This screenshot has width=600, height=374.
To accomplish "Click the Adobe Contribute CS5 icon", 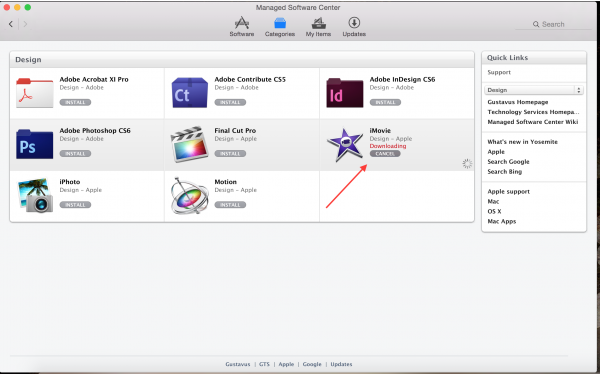I will pyautogui.click(x=189, y=93).
